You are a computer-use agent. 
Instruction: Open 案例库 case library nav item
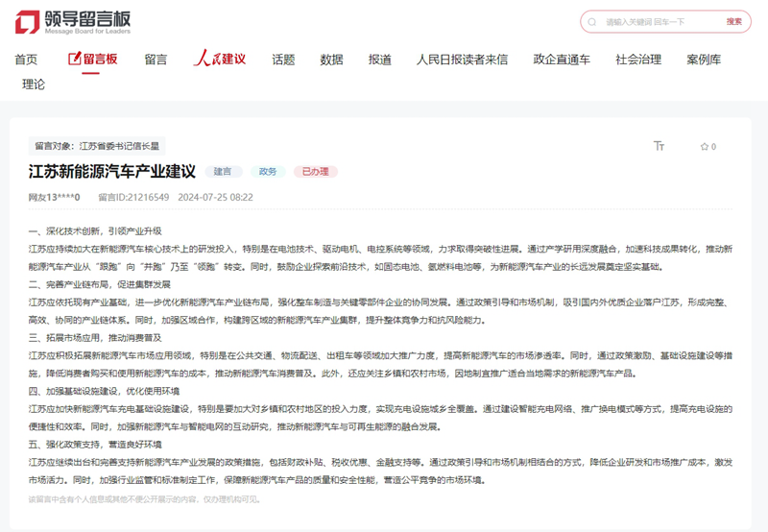point(704,60)
